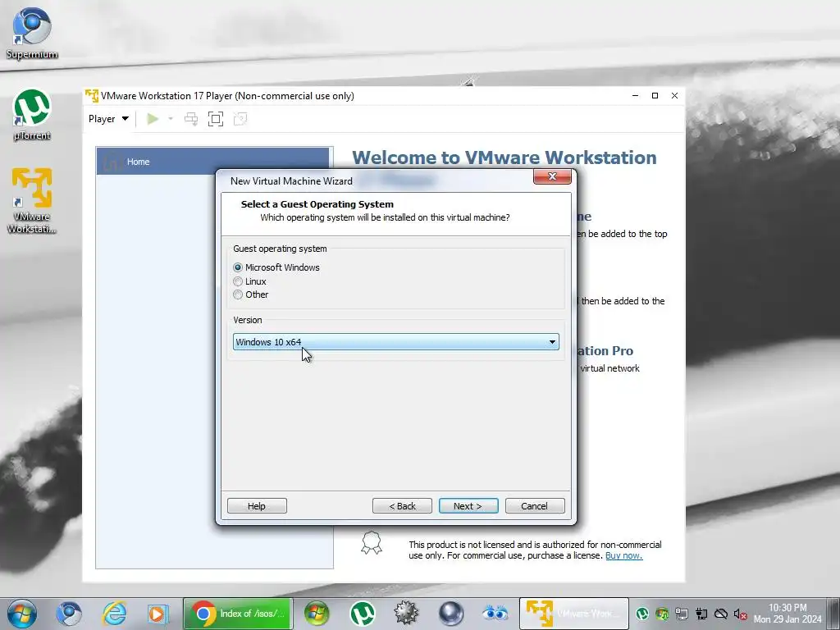Image resolution: width=840 pixels, height=630 pixels.
Task: Click the gear-shaped taskbar icon
Action: pos(406,614)
